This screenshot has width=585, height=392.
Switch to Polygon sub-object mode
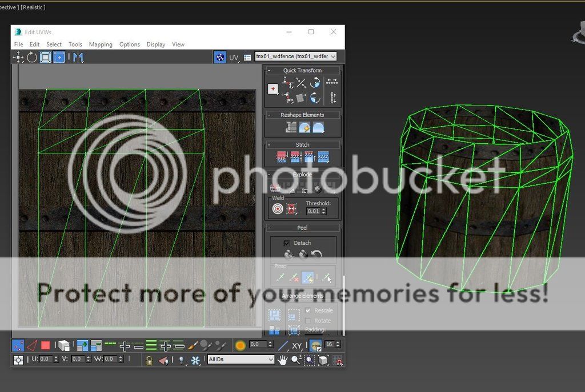pyautogui.click(x=46, y=346)
